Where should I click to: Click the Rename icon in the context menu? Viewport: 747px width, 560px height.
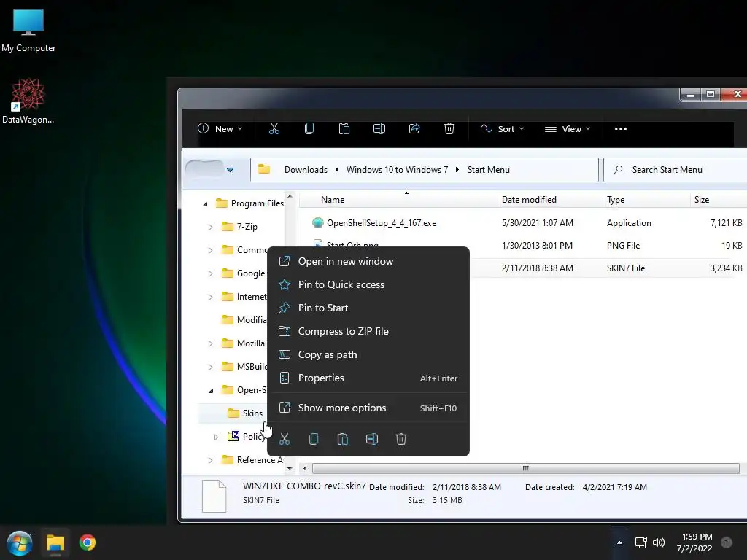[x=372, y=439]
